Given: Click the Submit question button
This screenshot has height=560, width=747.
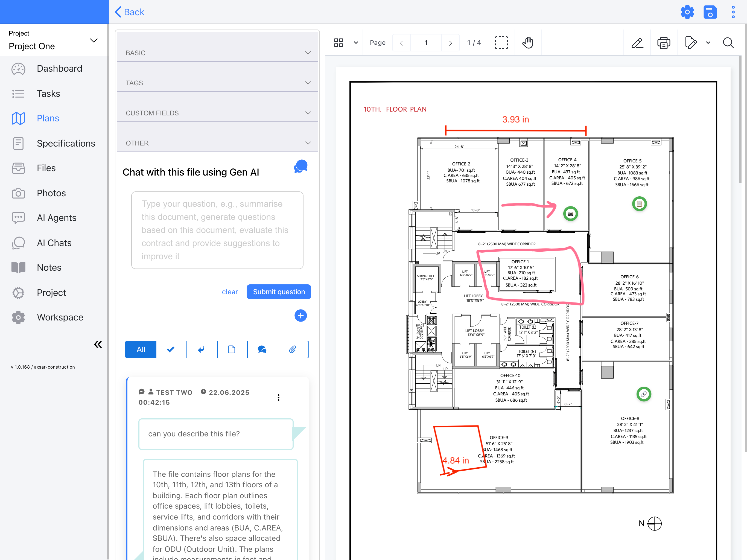Looking at the screenshot, I should click(x=279, y=292).
